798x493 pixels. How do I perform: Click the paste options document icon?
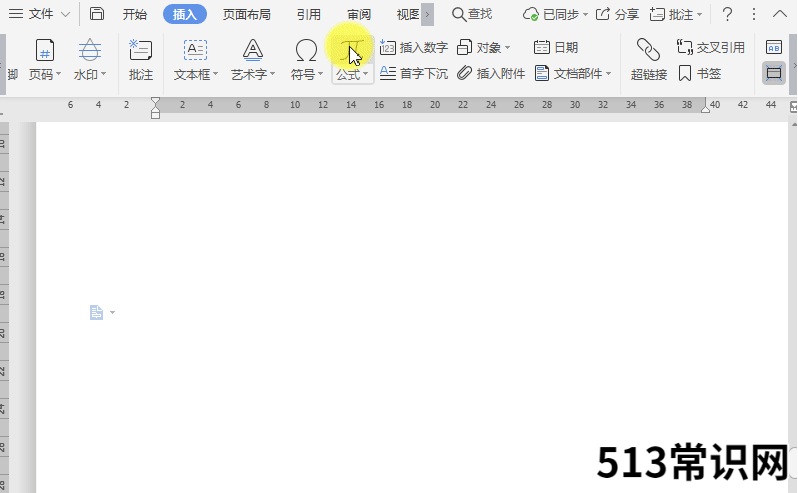coord(96,312)
